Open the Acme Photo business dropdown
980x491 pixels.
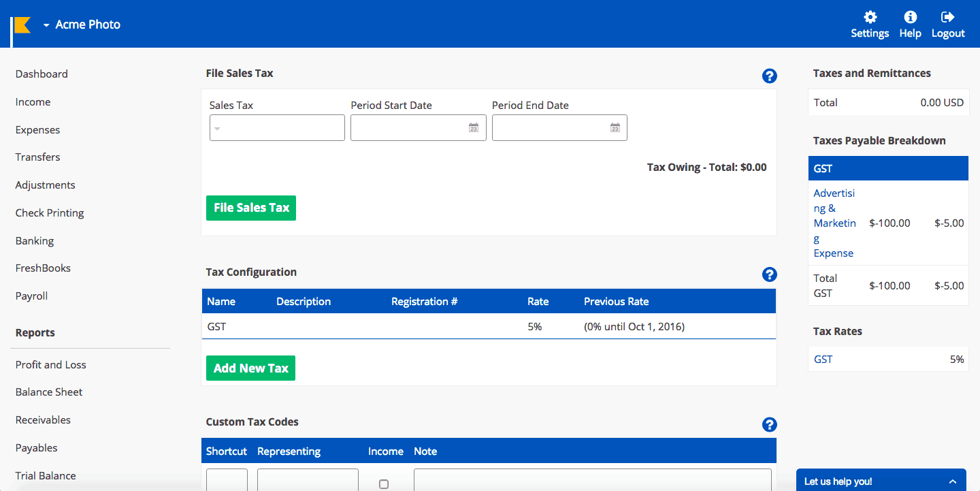(82, 25)
